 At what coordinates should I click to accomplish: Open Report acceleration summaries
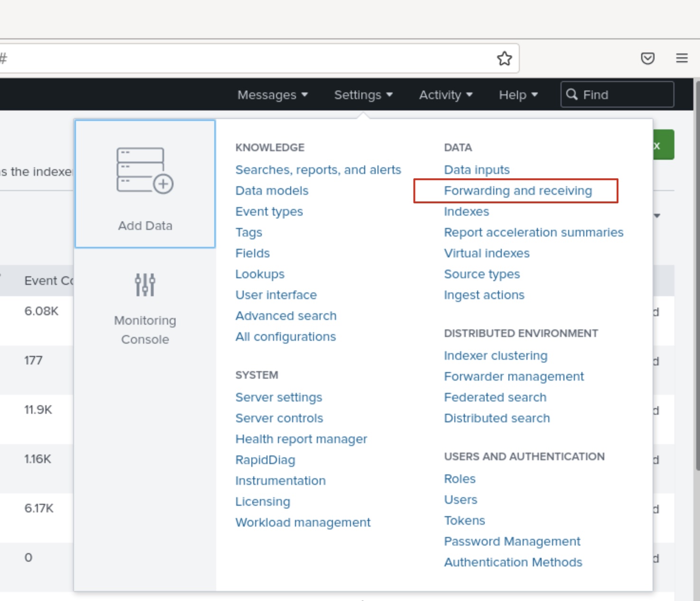pos(534,232)
